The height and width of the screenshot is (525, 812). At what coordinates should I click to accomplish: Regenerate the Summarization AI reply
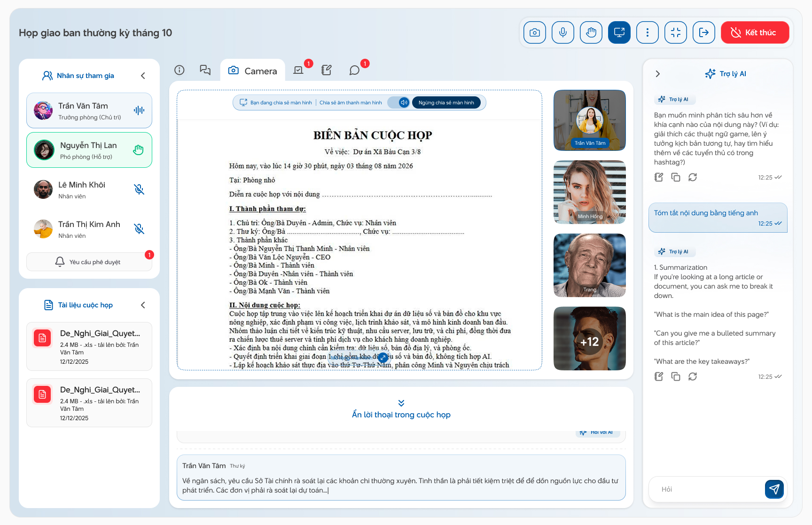(693, 376)
